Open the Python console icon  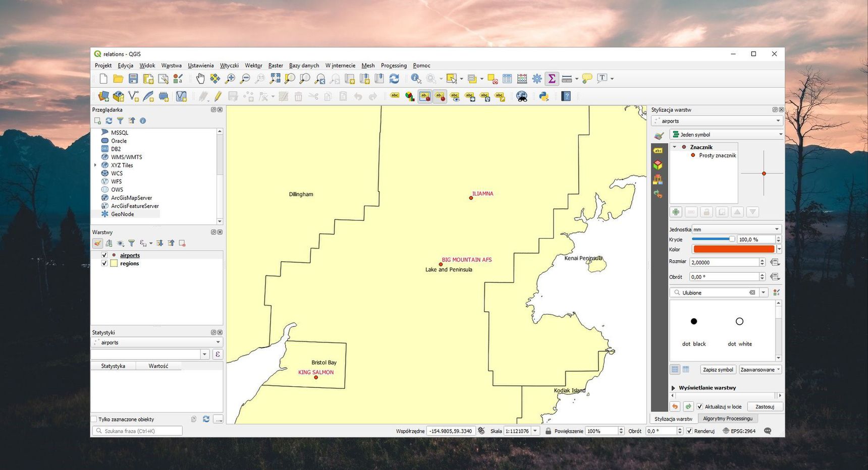point(544,96)
